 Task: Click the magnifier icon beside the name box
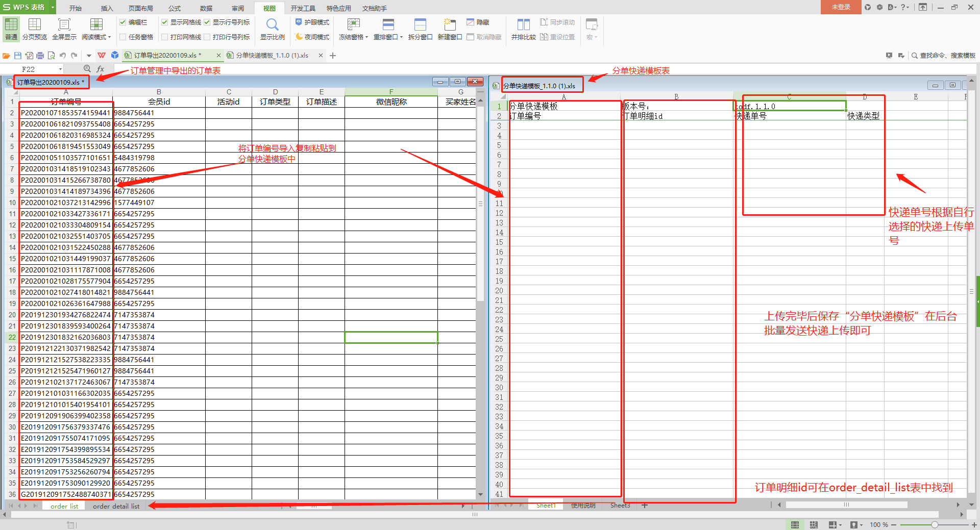click(87, 69)
